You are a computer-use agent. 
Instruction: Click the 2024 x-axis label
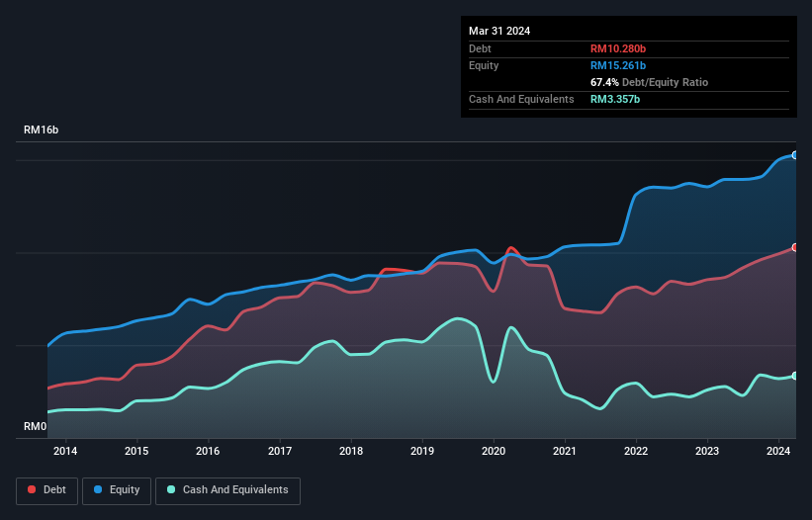pyautogui.click(x=778, y=451)
